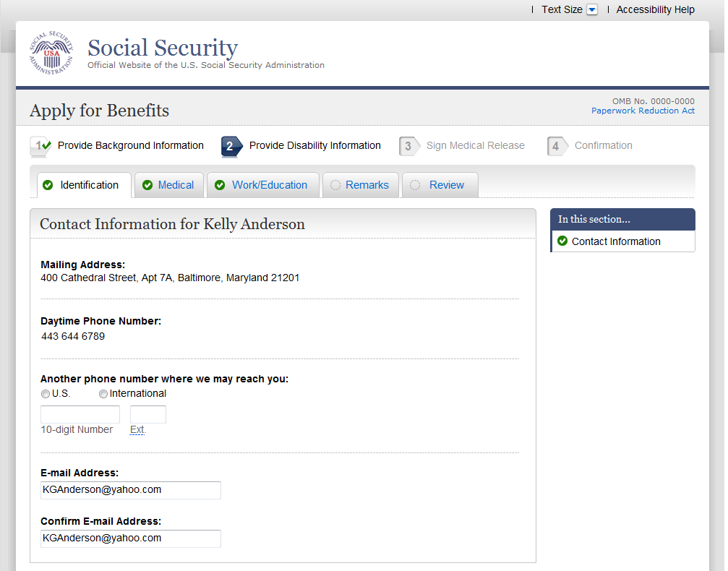The image size is (728, 571).
Task: Select the U.S. phone radio button
Action: pyautogui.click(x=46, y=394)
